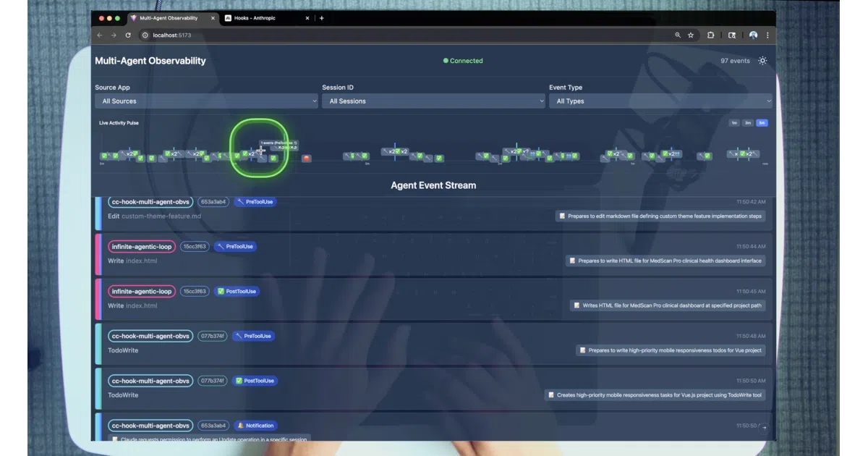The image size is (868, 456).
Task: Click the red marker in Live Activity Pulse
Action: tap(307, 158)
